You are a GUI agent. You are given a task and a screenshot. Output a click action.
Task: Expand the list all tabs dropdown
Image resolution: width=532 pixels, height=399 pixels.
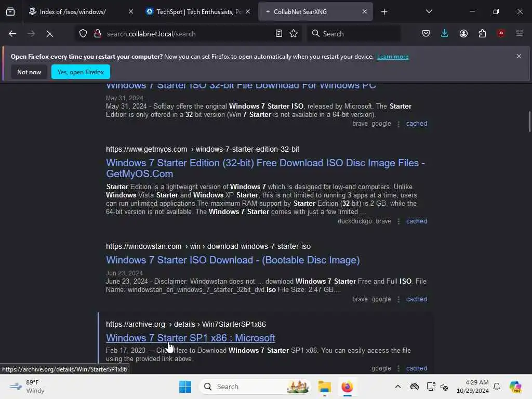429,12
